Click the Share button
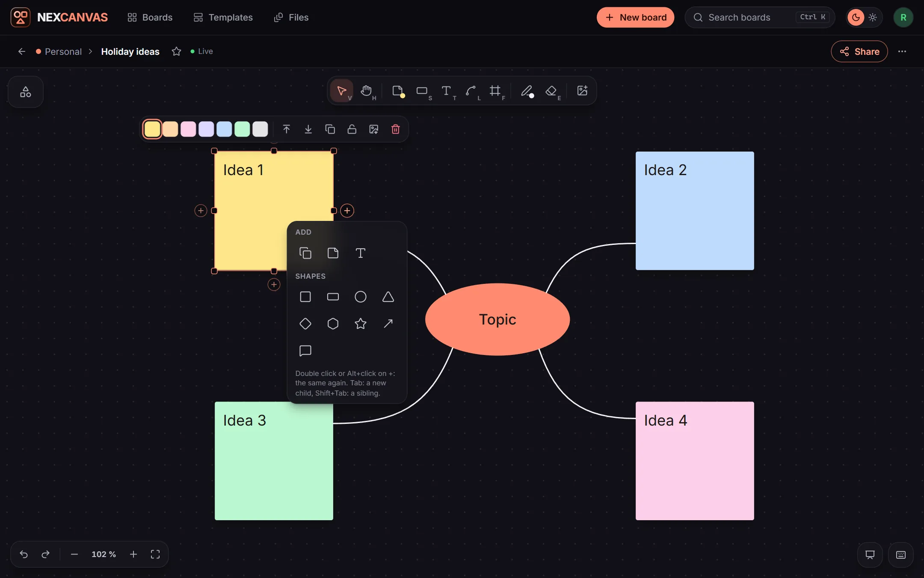924x578 pixels. click(x=859, y=51)
